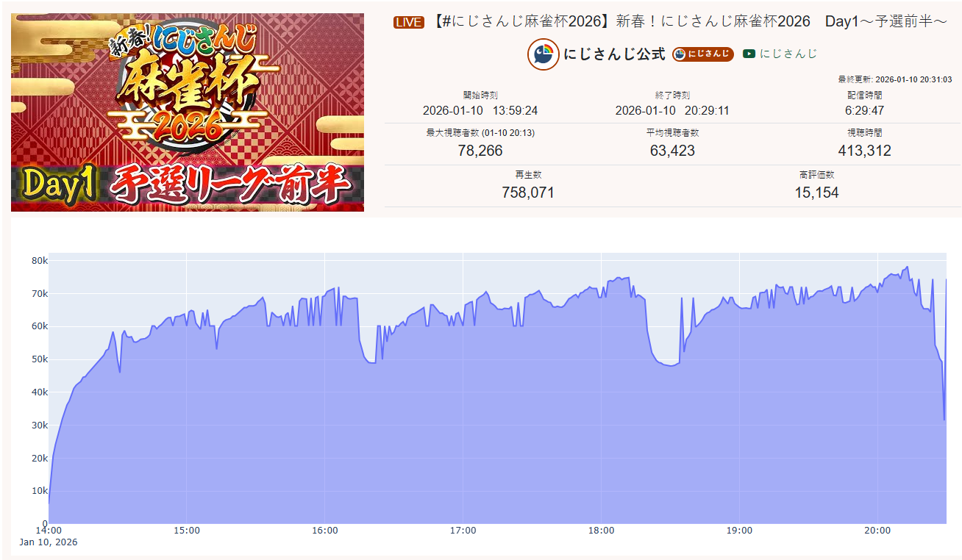Click the 60k y-axis label
Image resolution: width=962 pixels, height=560 pixels.
point(39,326)
